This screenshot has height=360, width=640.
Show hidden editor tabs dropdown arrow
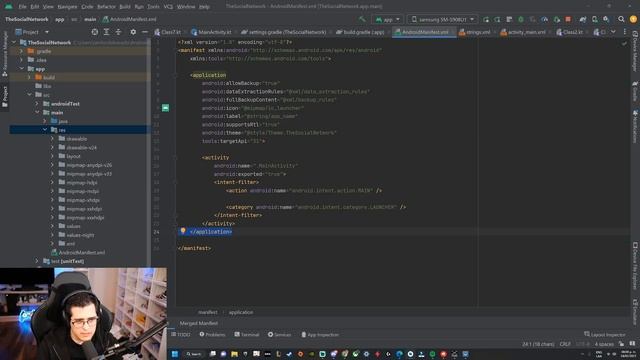point(613,32)
